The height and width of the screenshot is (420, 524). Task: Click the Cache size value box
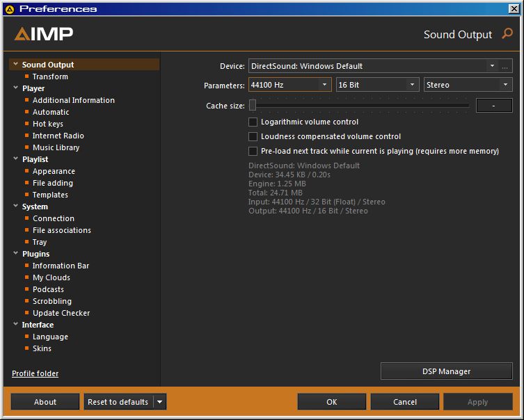(x=494, y=106)
